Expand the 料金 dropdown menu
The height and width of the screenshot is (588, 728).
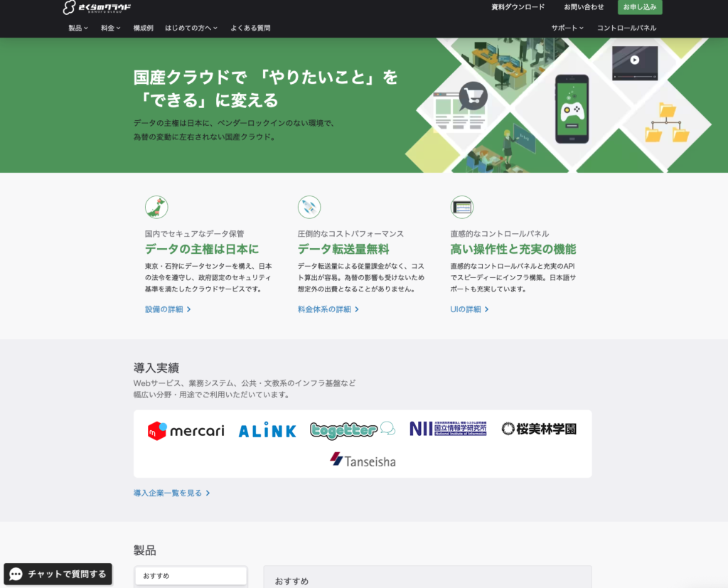[x=111, y=28]
